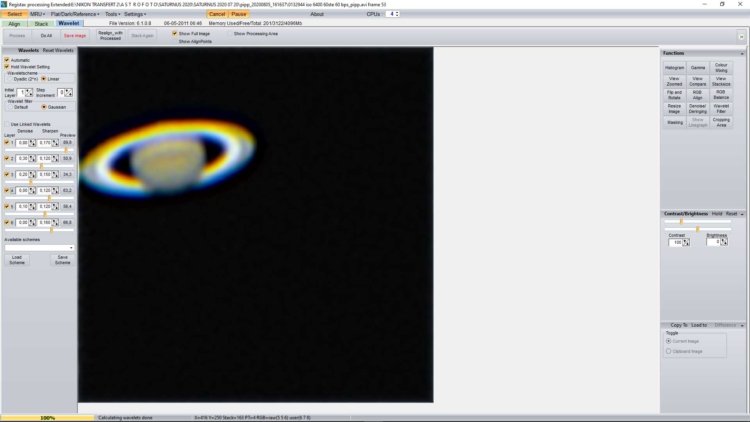Collapse the Functions panel arrow
This screenshot has height=422, width=750.
point(742,54)
